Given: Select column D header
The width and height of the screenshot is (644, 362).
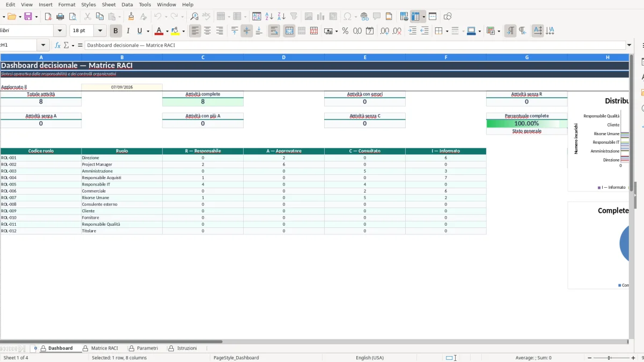Looking at the screenshot, I should tap(283, 57).
